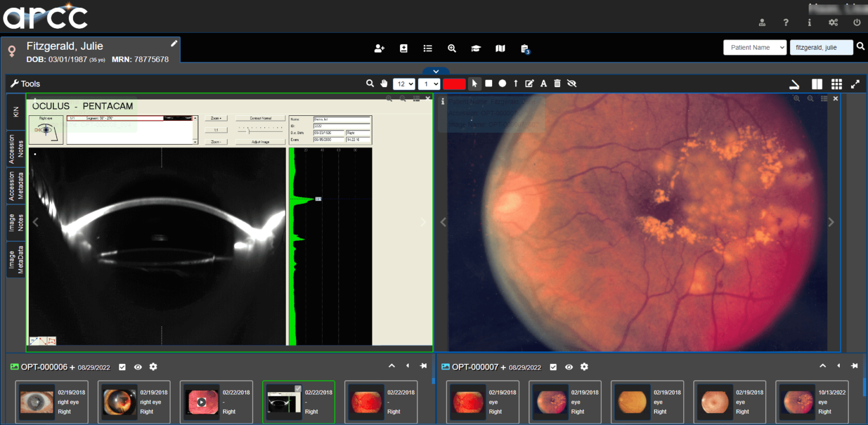868x425 pixels.
Task: Hide annotations using the eye-slash toggle
Action: (572, 83)
